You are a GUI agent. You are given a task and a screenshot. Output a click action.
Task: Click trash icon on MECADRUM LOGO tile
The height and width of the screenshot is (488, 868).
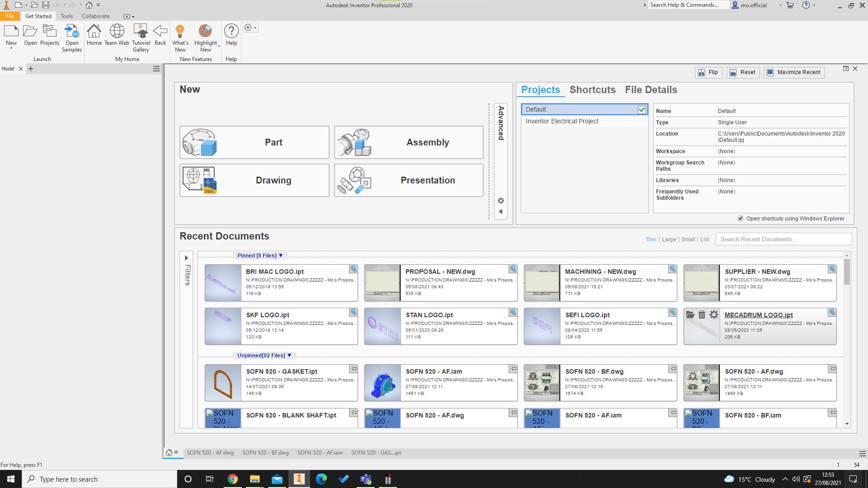(x=702, y=314)
